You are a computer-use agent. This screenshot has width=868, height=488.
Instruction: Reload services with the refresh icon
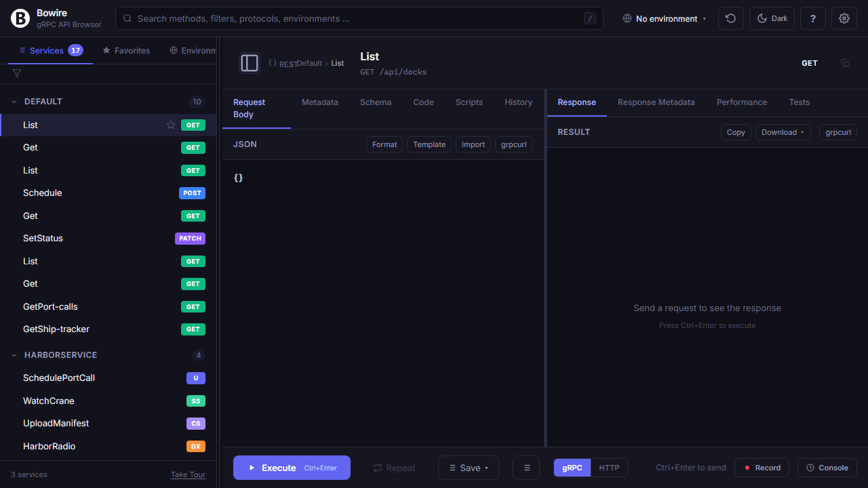click(731, 18)
